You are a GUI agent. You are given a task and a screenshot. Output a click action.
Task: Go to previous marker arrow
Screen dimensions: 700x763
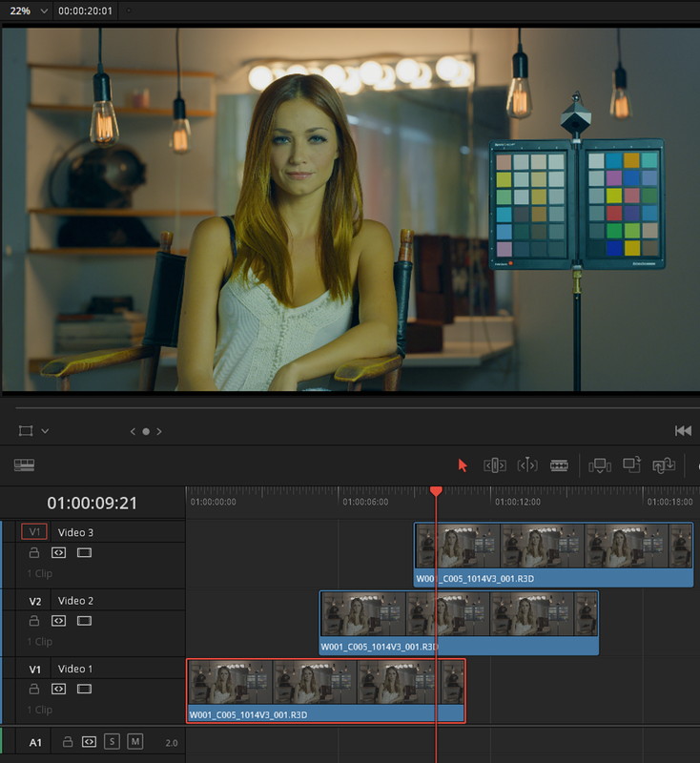[x=133, y=432]
